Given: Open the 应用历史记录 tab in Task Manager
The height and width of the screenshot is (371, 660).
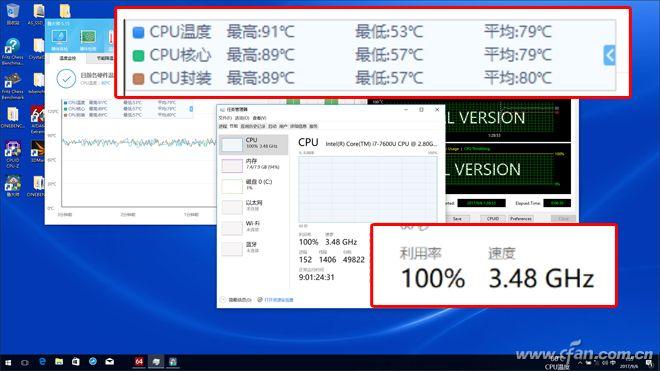Looking at the screenshot, I should 253,126.
